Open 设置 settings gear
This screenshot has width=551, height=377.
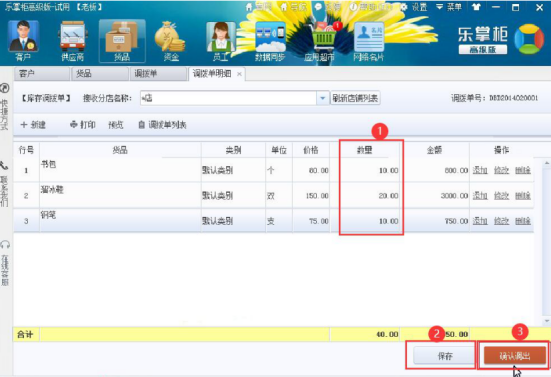(x=414, y=7)
